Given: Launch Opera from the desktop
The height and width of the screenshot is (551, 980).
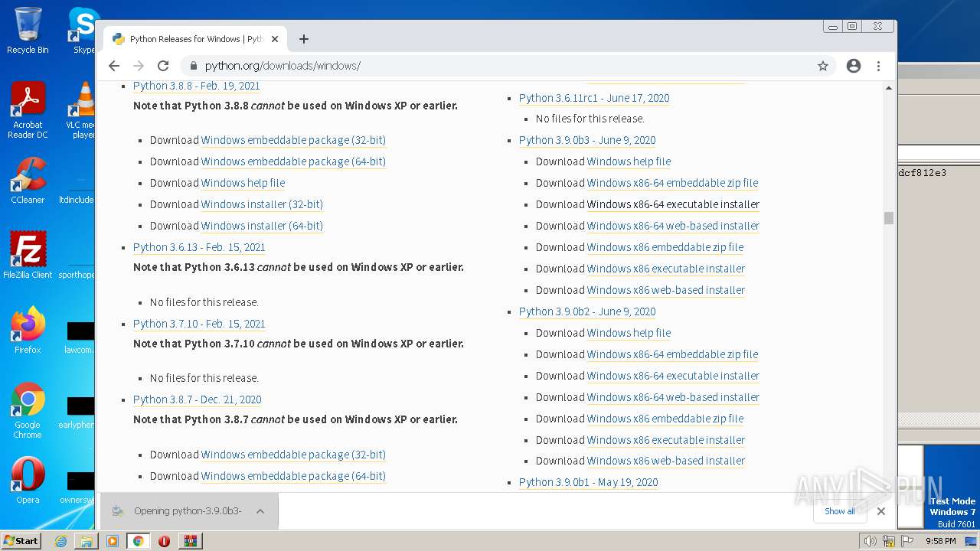Looking at the screenshot, I should point(28,481).
